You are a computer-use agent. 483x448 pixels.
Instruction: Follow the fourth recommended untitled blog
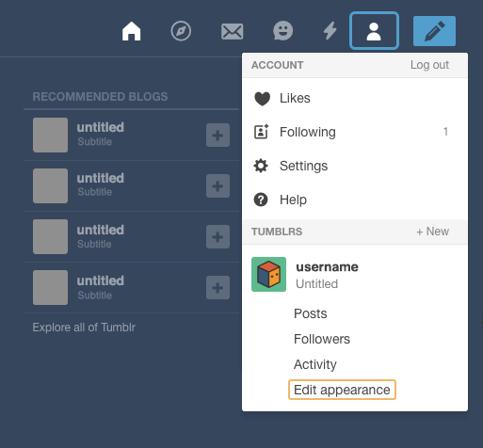[x=217, y=288]
